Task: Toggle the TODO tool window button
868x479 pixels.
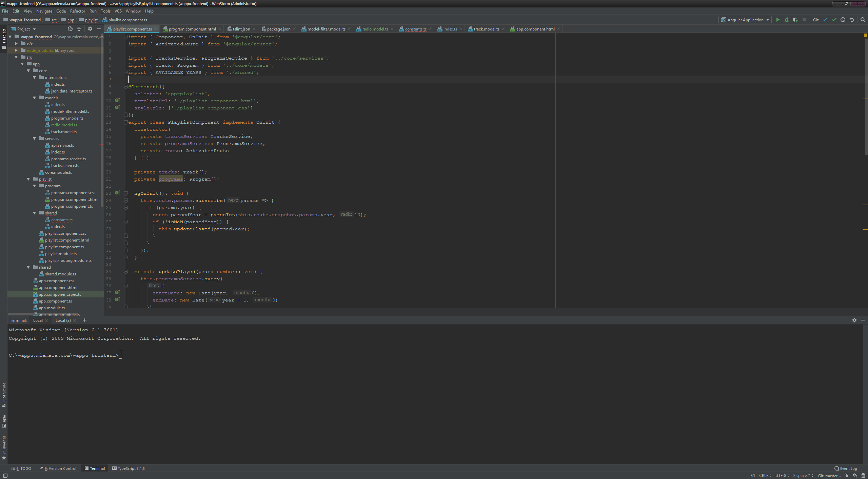Action: pyautogui.click(x=21, y=468)
